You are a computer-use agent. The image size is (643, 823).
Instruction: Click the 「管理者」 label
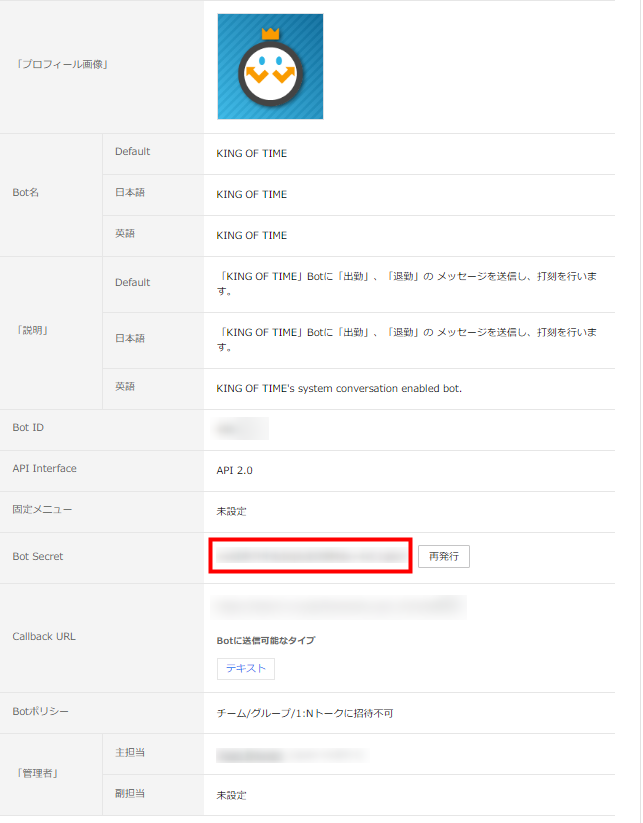(37, 773)
